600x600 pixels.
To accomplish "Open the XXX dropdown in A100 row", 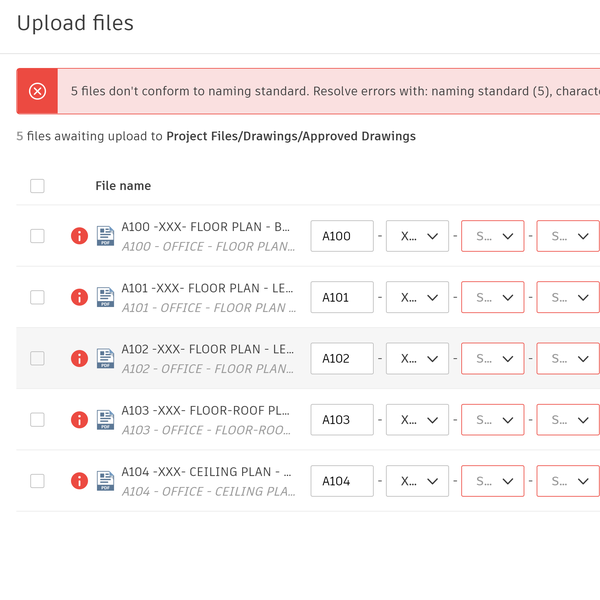I will click(x=417, y=236).
